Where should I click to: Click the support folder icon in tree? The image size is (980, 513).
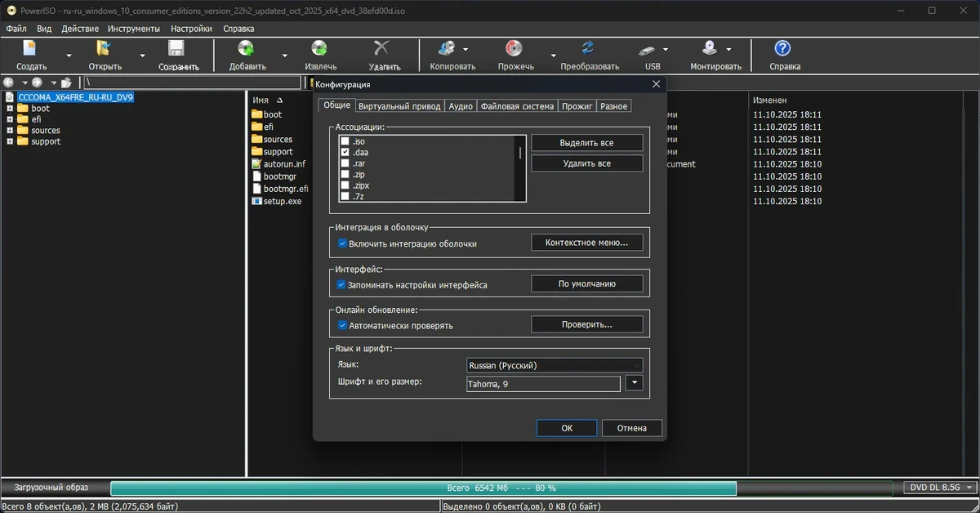pyautogui.click(x=23, y=141)
